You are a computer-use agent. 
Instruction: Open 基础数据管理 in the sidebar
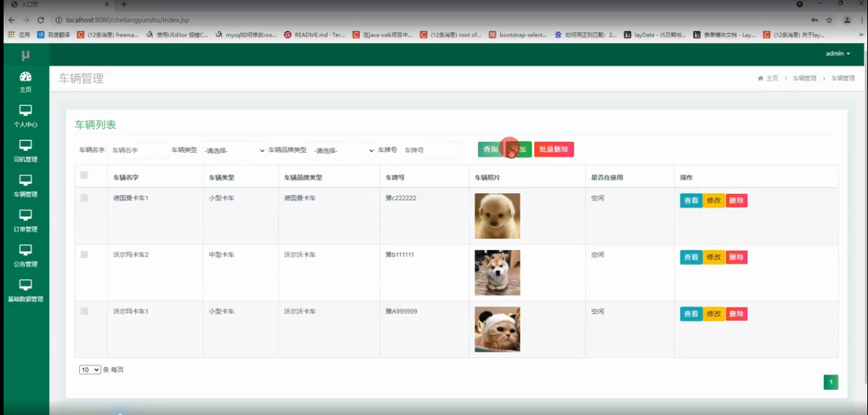(x=25, y=290)
